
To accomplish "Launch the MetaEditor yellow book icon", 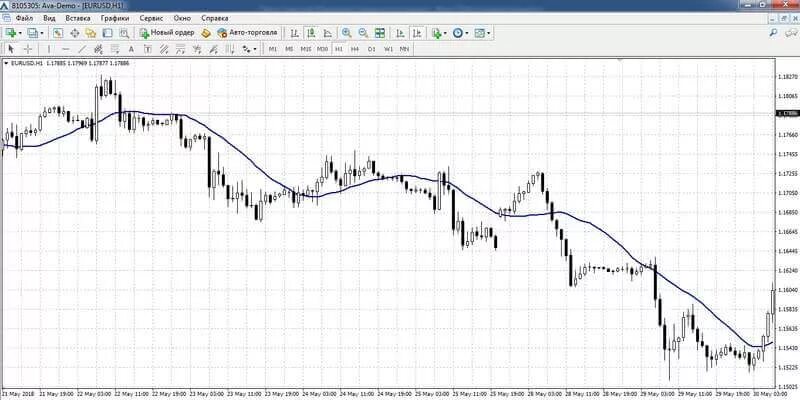I will 206,33.
